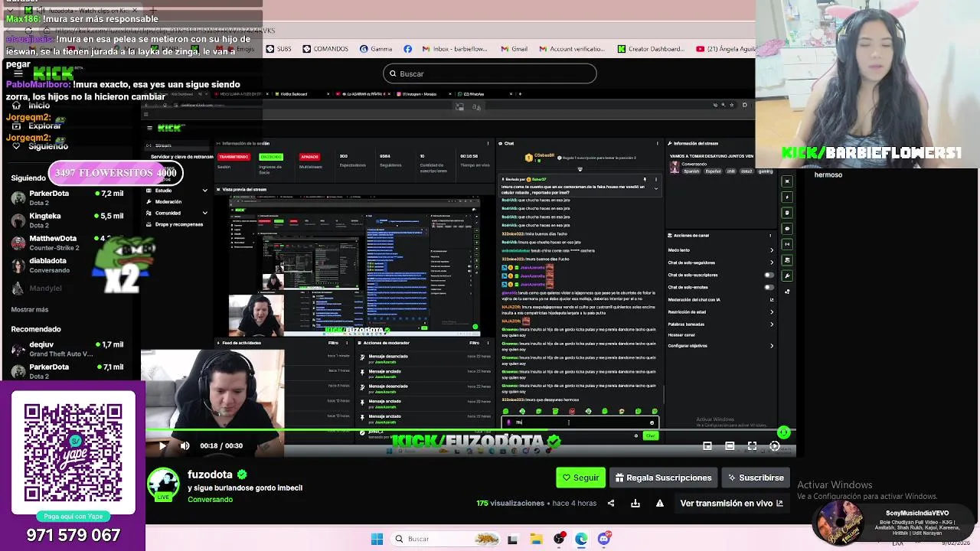Focus the Kick Buscar search field
This screenshot has height=551, width=980.
490,73
